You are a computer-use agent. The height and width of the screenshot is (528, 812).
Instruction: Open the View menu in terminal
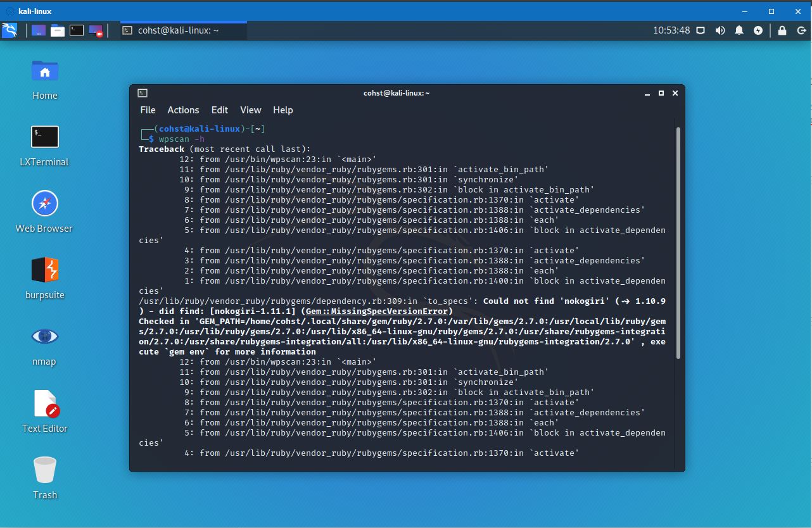tap(250, 110)
